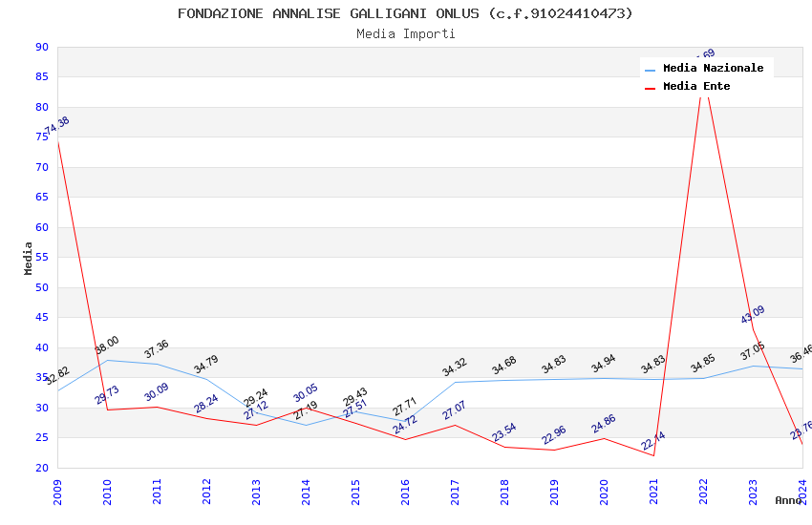Image resolution: width=812 pixels, height=525 pixels.
Task: Click the 2011 x-axis year label
Action: (157, 492)
